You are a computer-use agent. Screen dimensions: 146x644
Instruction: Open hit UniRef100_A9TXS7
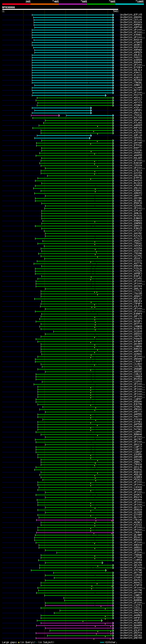[x=131, y=100]
